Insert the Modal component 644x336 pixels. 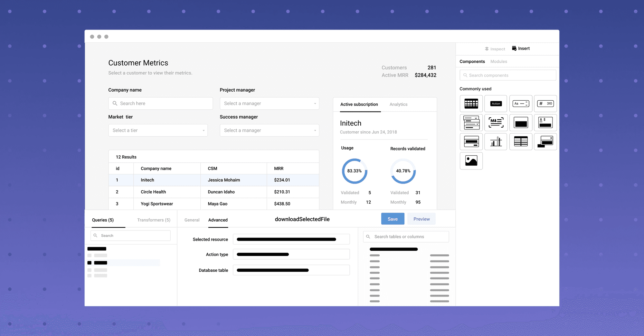click(545, 141)
